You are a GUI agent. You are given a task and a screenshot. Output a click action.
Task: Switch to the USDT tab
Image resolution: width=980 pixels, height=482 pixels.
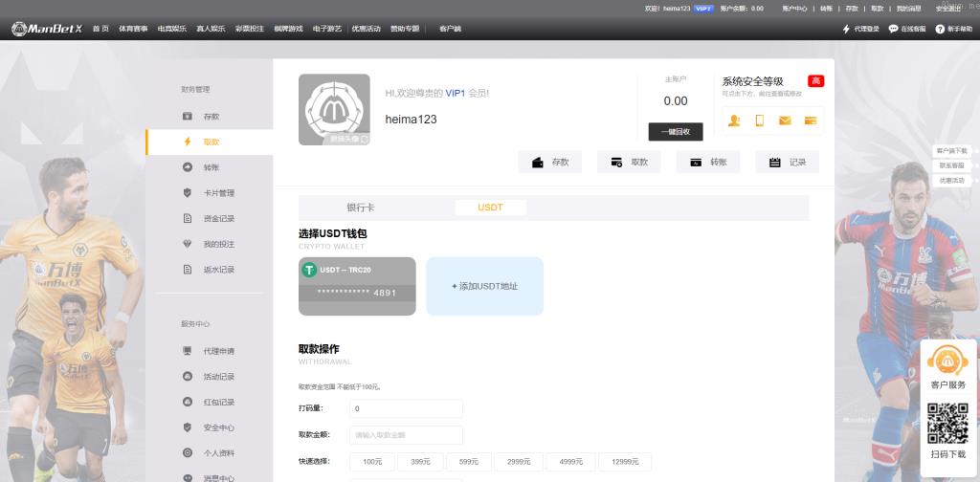(x=490, y=208)
